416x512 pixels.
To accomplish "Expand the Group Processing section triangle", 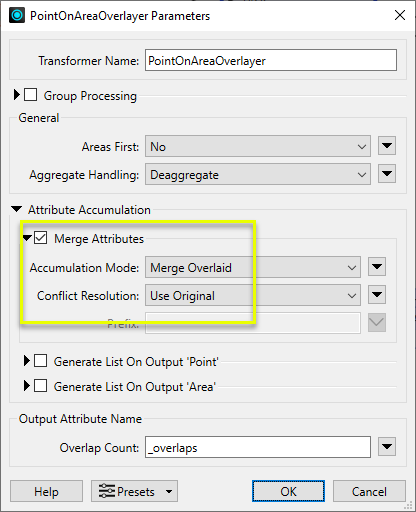I will point(16,95).
